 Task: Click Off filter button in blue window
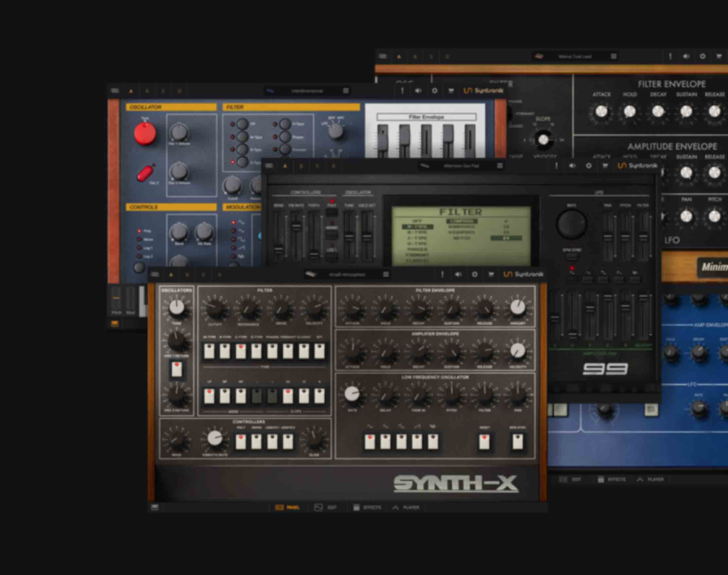pos(242,124)
